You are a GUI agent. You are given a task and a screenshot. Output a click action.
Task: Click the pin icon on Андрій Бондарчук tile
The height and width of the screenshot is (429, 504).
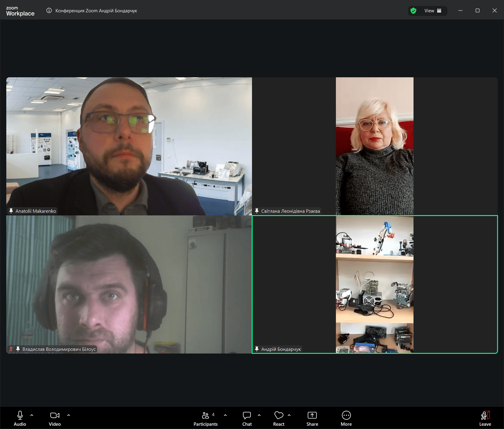pyautogui.click(x=257, y=349)
